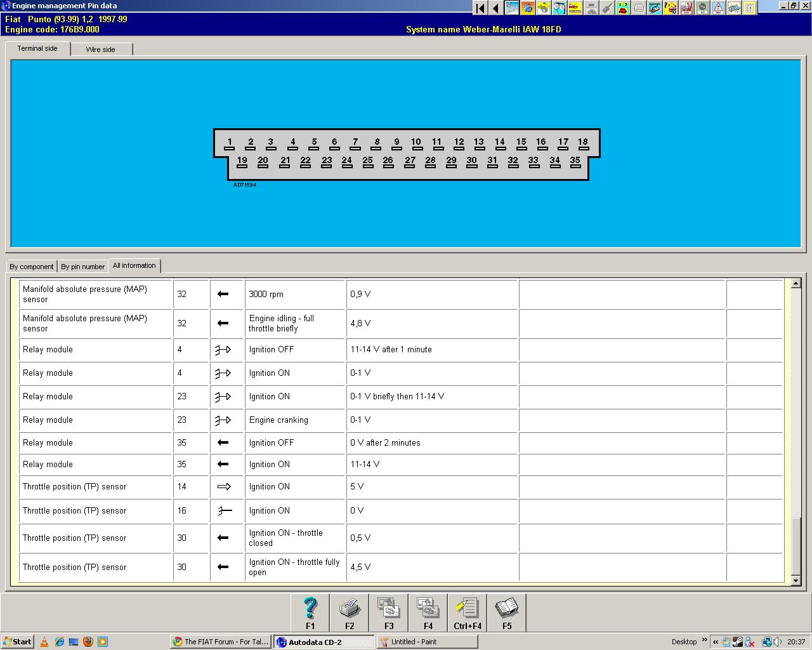Select the Terminal side tab
Screen dimensions: 812x650
pyautogui.click(x=37, y=48)
